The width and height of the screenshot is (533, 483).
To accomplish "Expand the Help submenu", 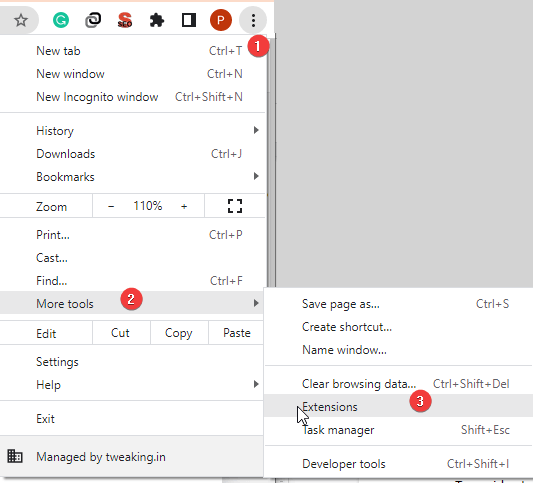I will tap(132, 385).
